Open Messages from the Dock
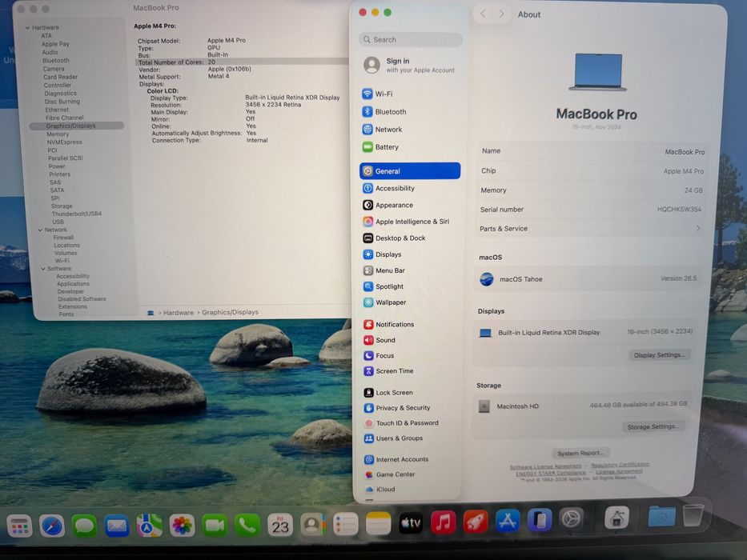Viewport: 747px width, 560px height. [84, 526]
